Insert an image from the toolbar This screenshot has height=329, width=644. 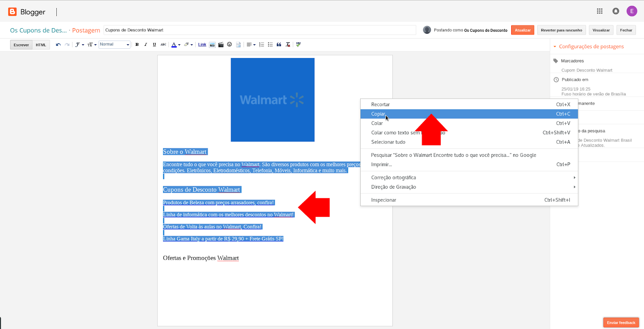click(x=212, y=45)
